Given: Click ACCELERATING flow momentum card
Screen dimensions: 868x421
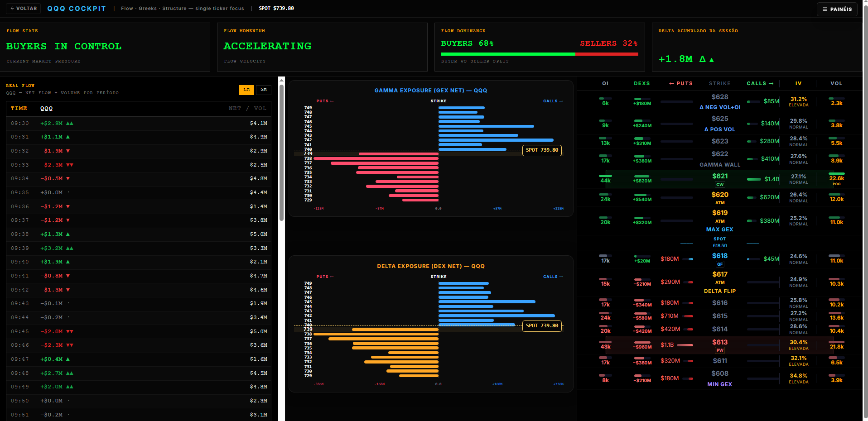Looking at the screenshot, I should pyautogui.click(x=322, y=47).
